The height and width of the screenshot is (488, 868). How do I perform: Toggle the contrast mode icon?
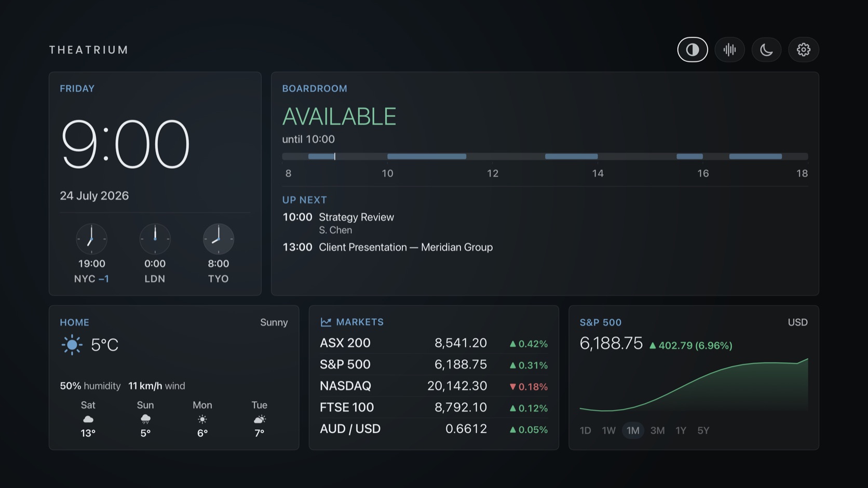coord(693,50)
